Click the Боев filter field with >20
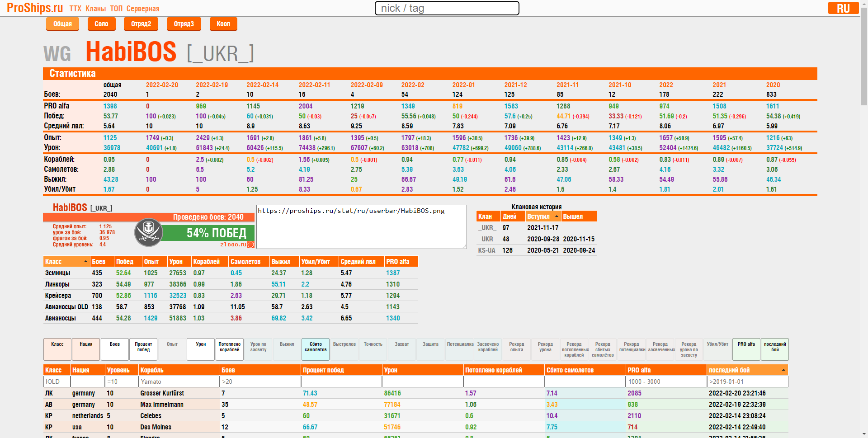 click(260, 381)
